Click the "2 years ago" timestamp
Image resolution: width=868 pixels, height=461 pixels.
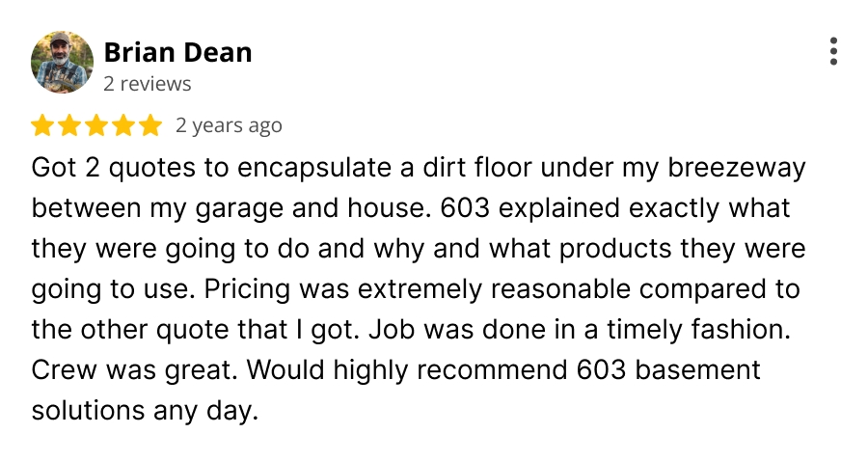click(229, 125)
